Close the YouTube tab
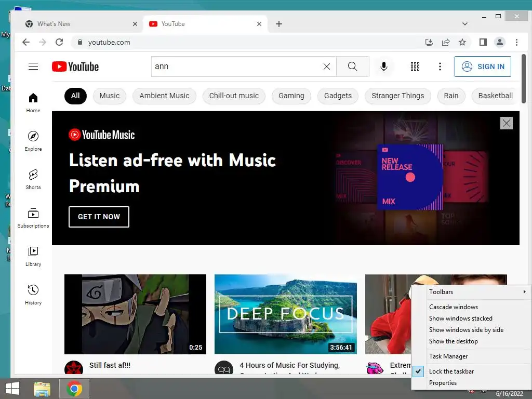The image size is (532, 399). [x=259, y=24]
